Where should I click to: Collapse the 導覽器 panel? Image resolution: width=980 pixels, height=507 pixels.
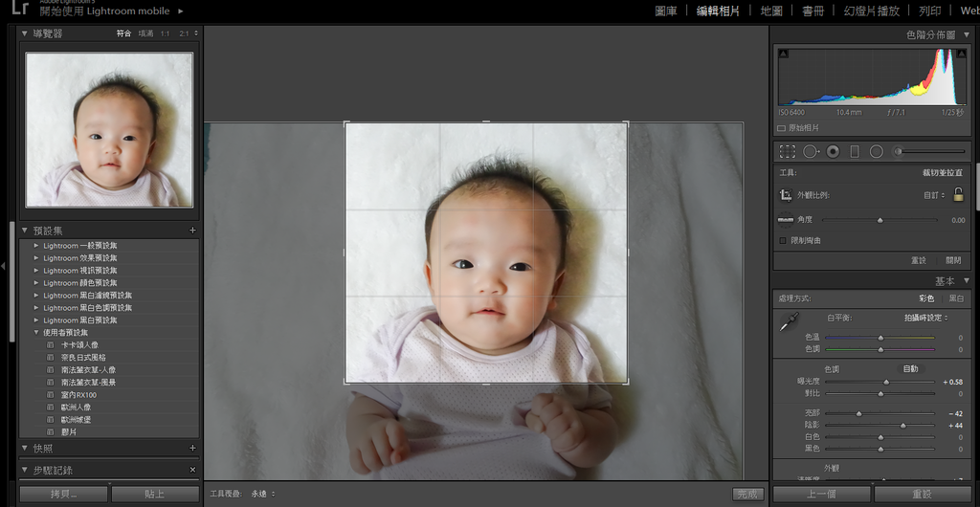click(24, 33)
